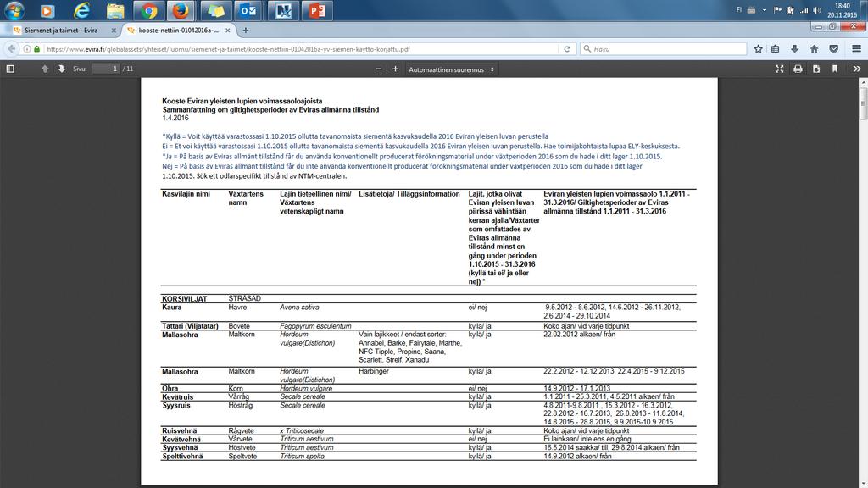Screen dimensions: 868x488
Task: Toggle the PDF viewer sidebar
Action: pos(10,69)
